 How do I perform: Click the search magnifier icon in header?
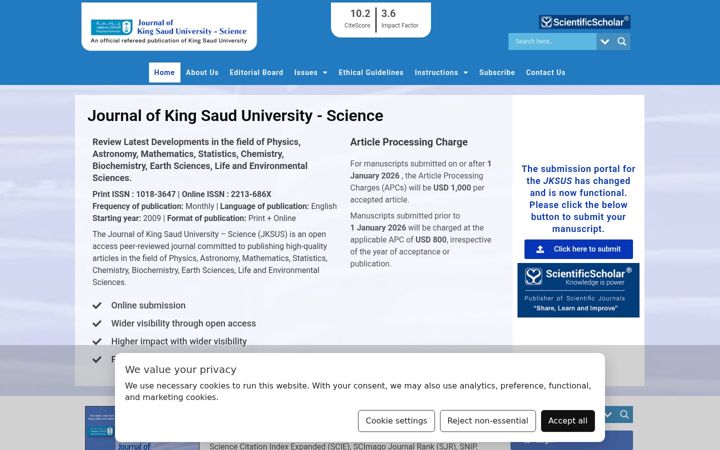point(622,41)
